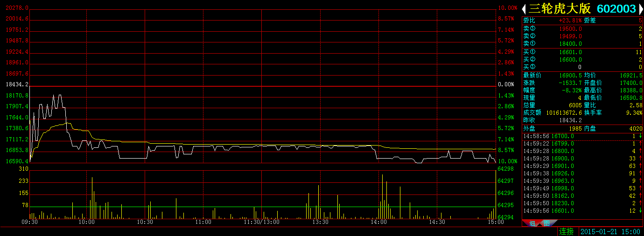Screen dimensions: 644x236
Task: Click the 均价 value 16921.5
Action: pyautogui.click(x=631, y=75)
